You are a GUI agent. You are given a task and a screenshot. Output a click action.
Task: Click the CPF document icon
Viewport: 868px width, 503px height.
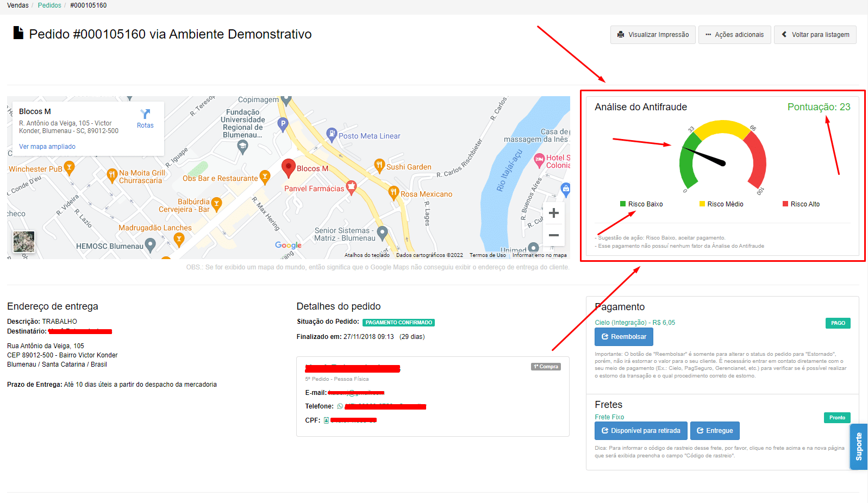point(326,420)
